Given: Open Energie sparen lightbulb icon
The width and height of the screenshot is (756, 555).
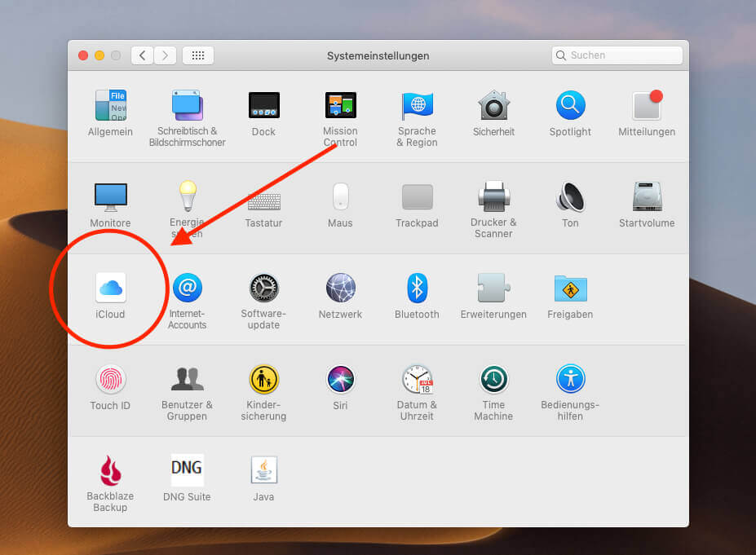Looking at the screenshot, I should pyautogui.click(x=188, y=196).
